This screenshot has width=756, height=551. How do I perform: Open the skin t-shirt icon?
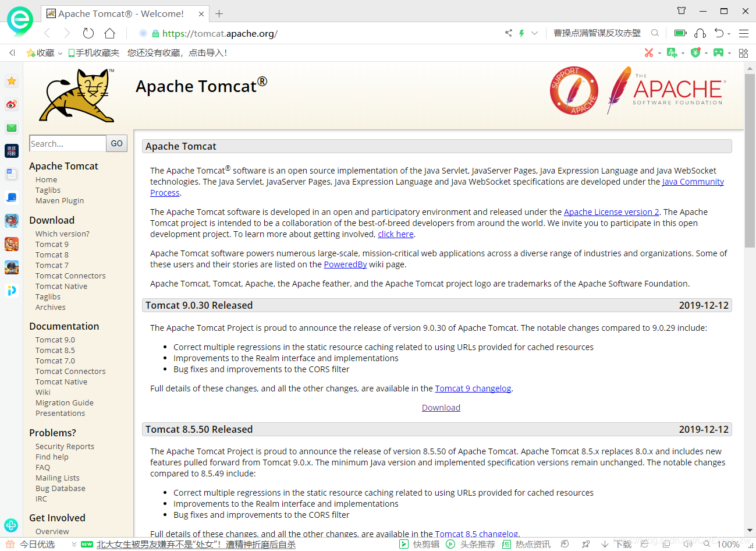pos(682,10)
